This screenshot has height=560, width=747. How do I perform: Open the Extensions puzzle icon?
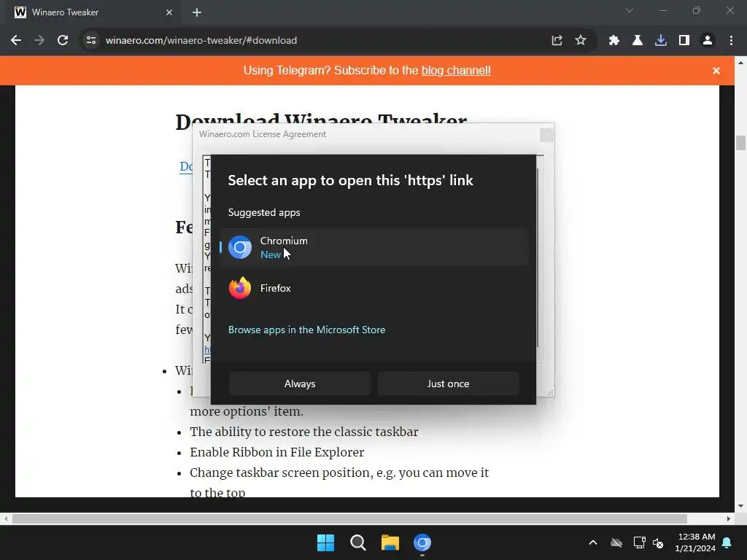click(x=614, y=41)
